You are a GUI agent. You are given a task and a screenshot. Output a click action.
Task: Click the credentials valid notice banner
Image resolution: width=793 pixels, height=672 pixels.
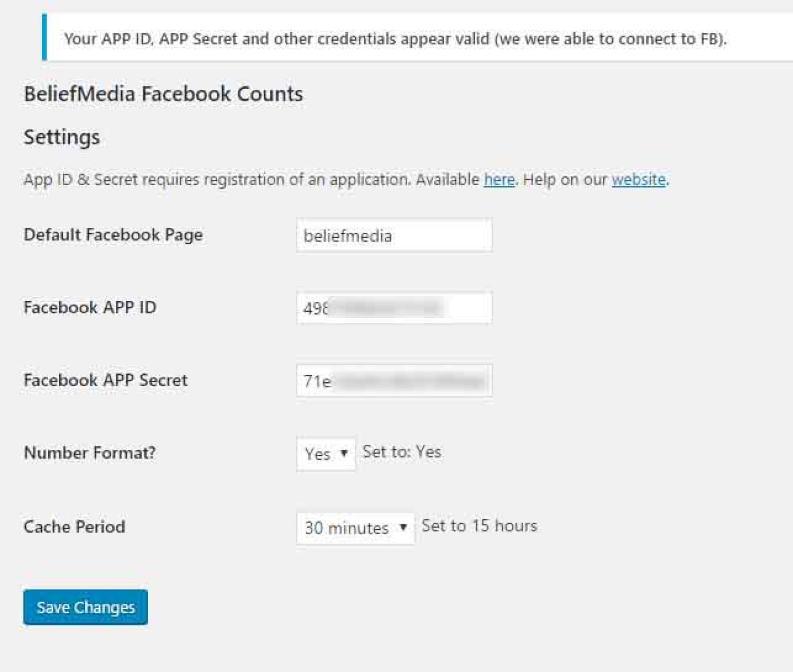coord(418,38)
